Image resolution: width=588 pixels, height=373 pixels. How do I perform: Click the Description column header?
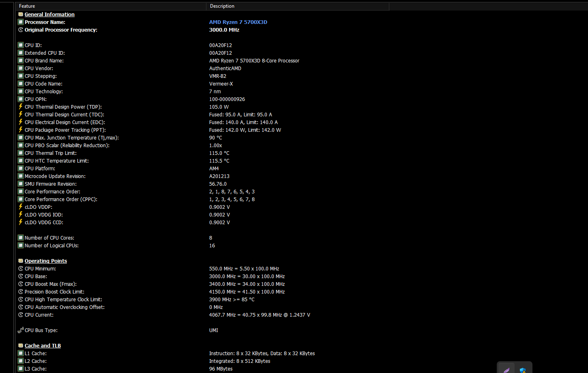[222, 6]
